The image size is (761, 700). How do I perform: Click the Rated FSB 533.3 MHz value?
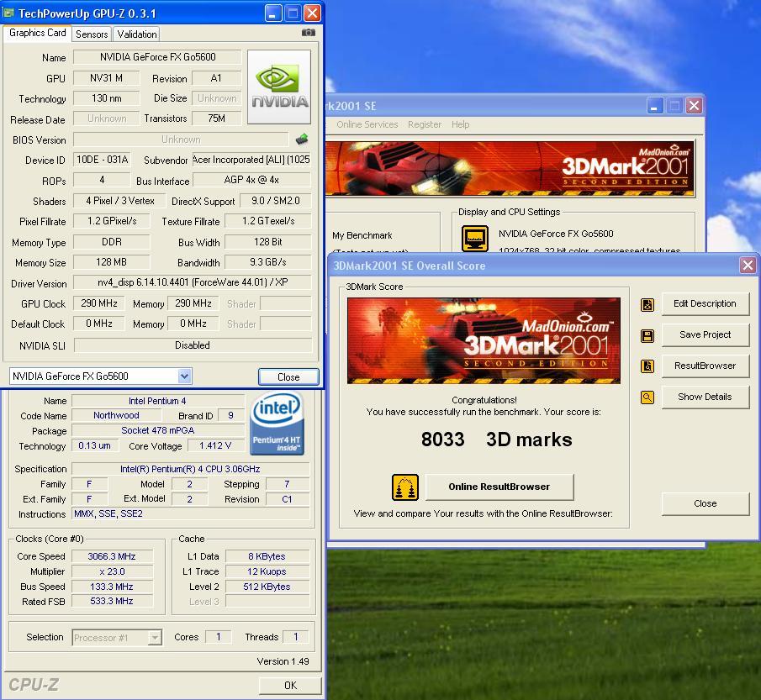tap(112, 601)
